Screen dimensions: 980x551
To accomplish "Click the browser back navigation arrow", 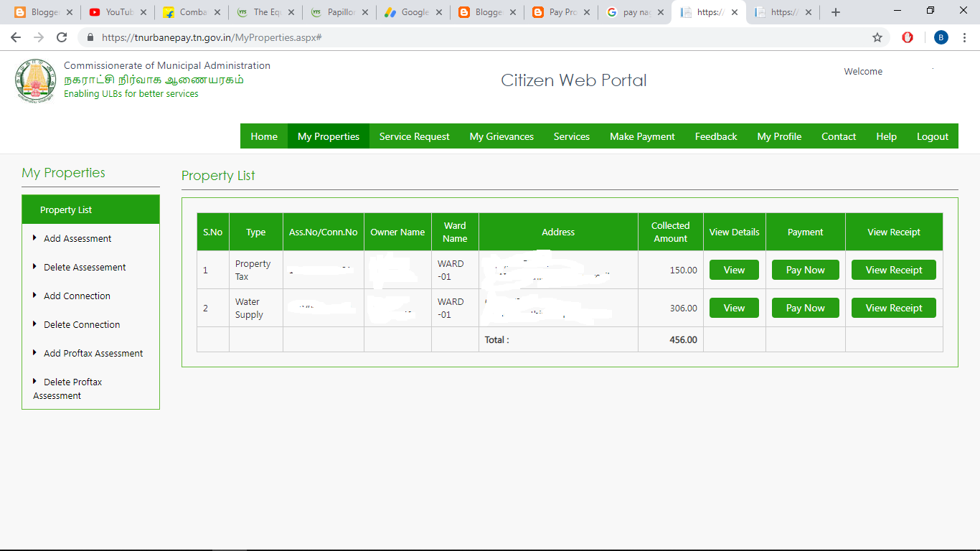I will point(16,37).
